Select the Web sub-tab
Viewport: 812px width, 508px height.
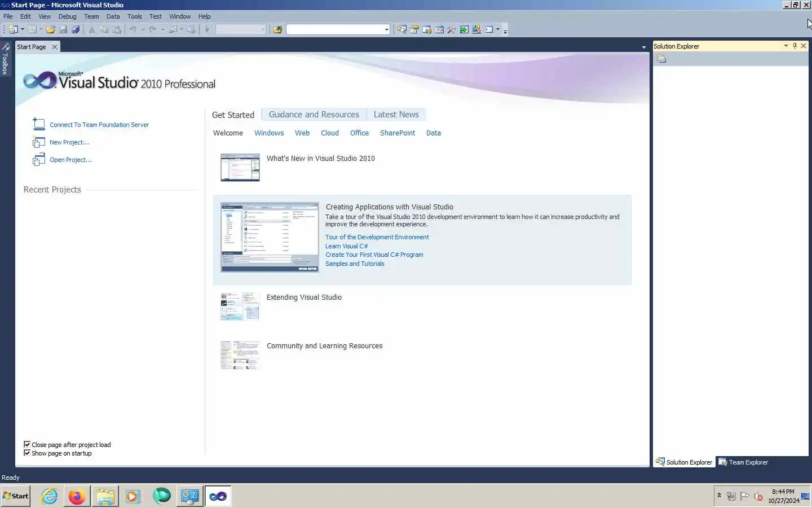click(x=302, y=133)
